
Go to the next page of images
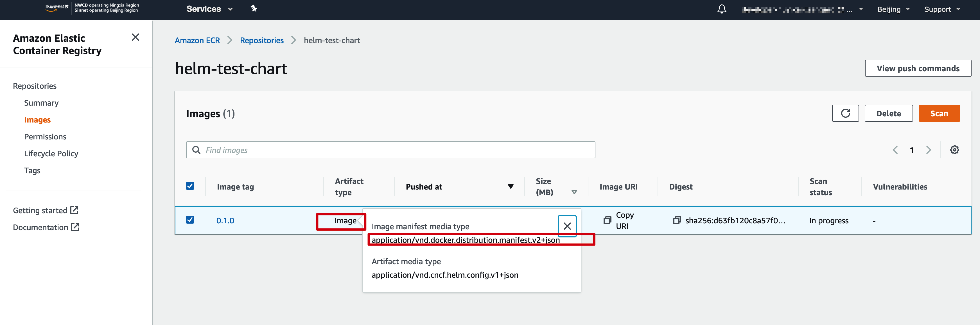pos(929,150)
